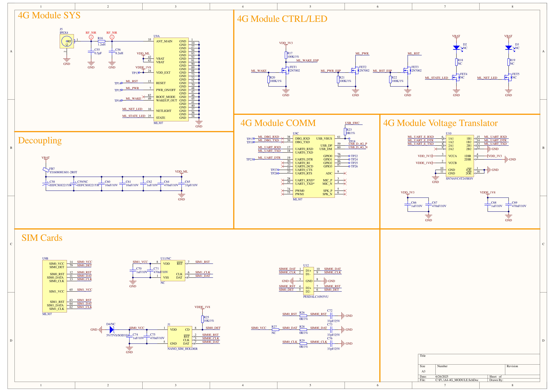Click the FB7 ferrite bead symbol
555x392 pixels.
click(46, 170)
